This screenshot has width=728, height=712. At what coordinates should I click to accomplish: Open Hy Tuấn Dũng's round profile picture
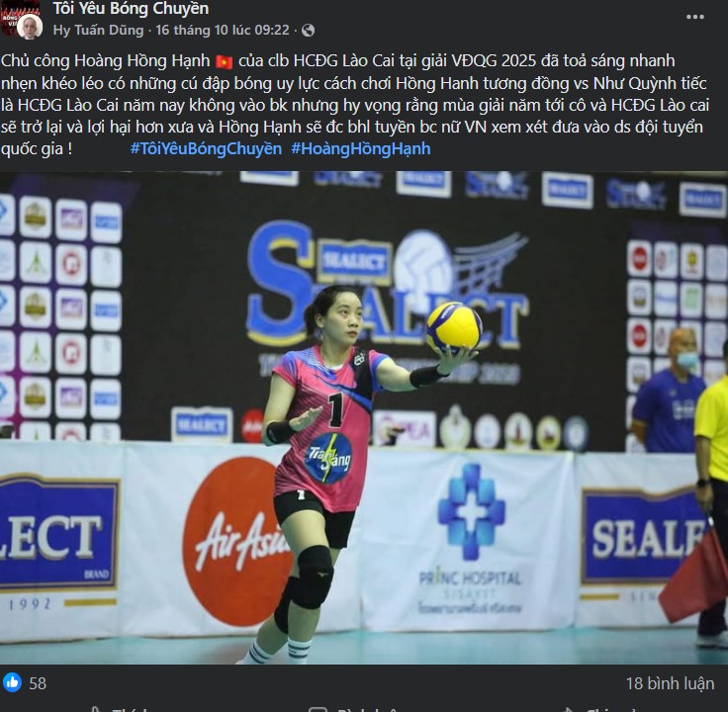(x=31, y=26)
